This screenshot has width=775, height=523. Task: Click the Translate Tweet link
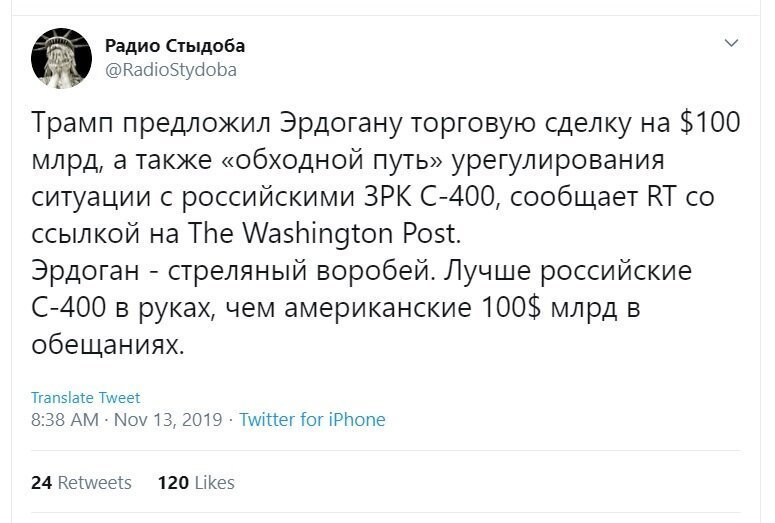tap(86, 397)
